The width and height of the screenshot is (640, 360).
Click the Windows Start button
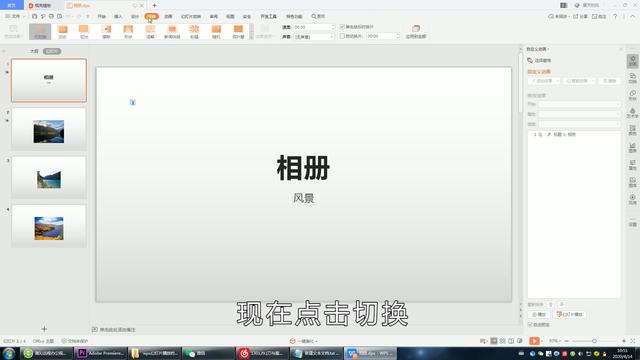click(9, 353)
